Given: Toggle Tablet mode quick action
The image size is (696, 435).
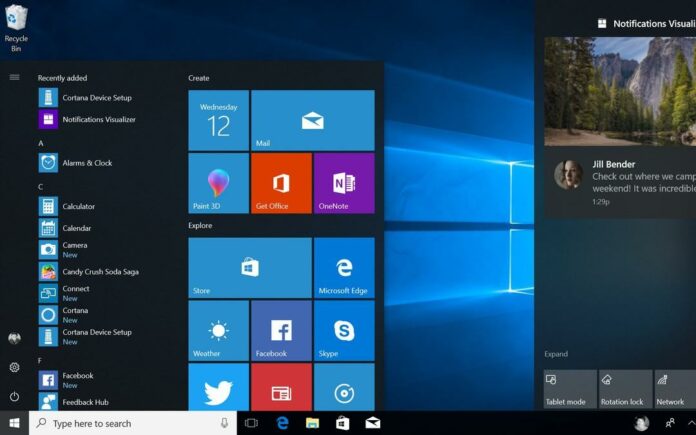Looking at the screenshot, I should tap(570, 389).
